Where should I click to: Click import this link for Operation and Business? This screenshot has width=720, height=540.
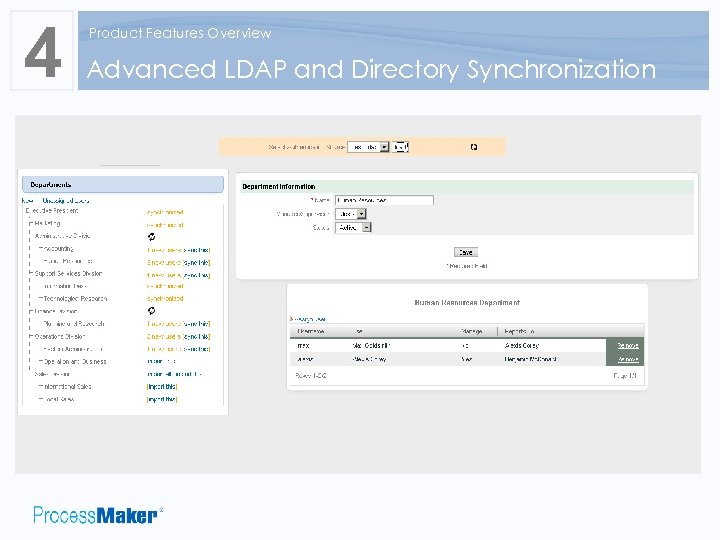(162, 361)
